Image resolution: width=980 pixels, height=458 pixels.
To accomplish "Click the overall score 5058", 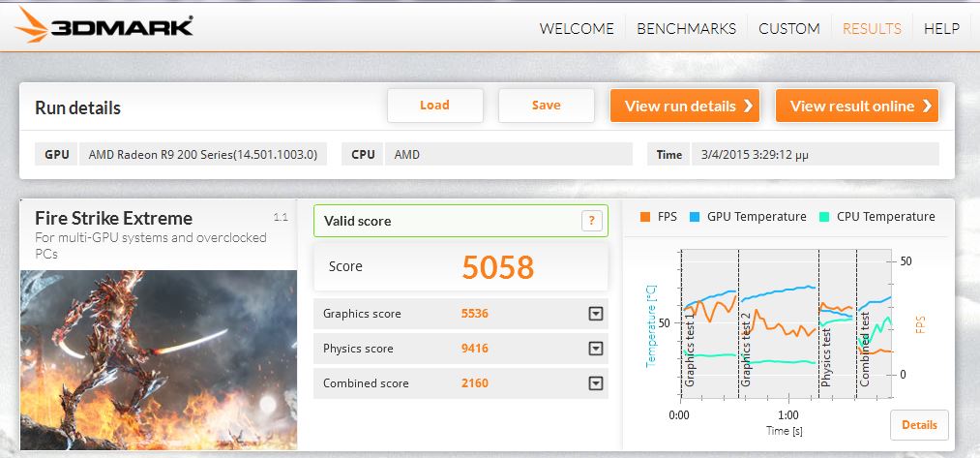I will [x=498, y=267].
